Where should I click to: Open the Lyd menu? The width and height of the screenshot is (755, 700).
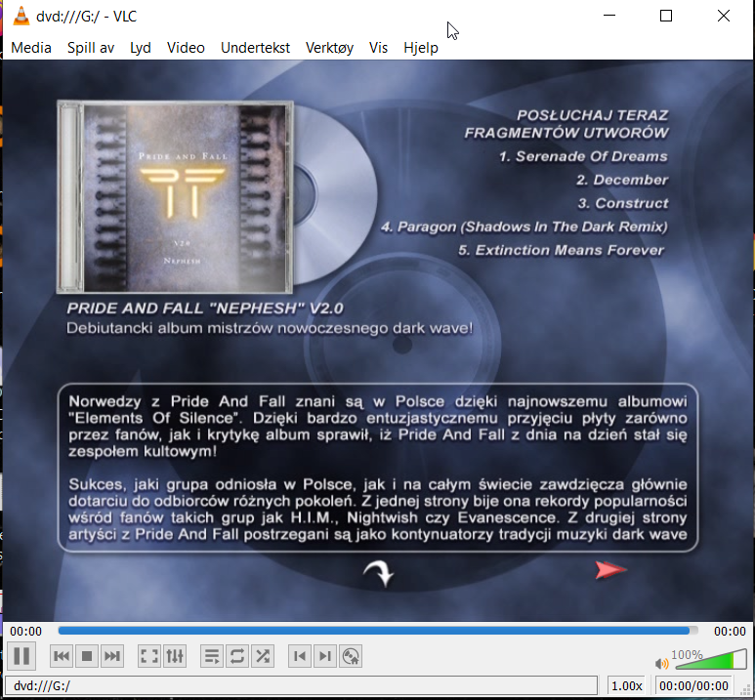[140, 48]
